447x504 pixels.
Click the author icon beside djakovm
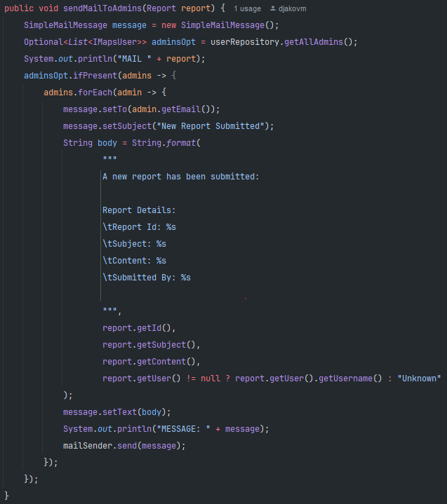pos(273,8)
